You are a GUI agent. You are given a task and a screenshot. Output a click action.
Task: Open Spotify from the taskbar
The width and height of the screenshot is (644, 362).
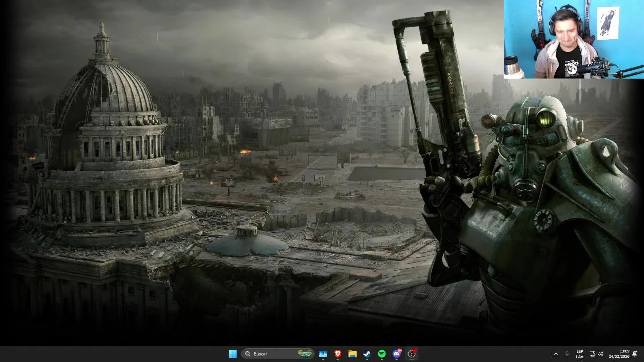(x=382, y=354)
